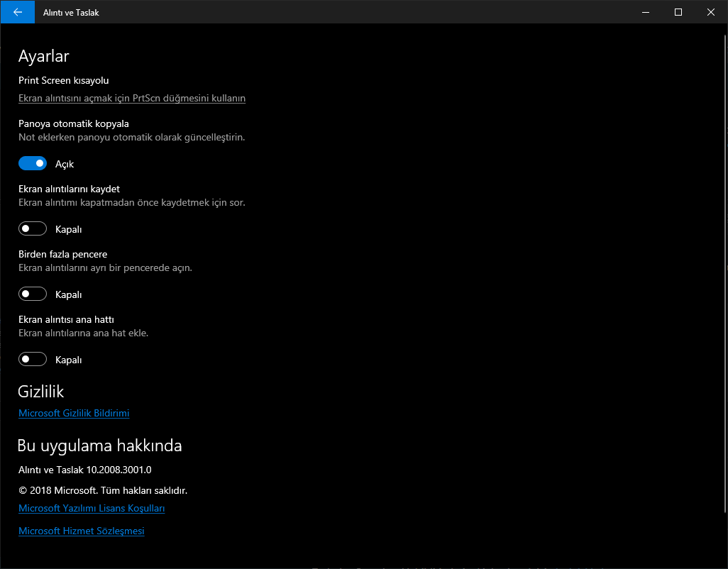Click the Bu uygulama hakkında heading

(100, 446)
